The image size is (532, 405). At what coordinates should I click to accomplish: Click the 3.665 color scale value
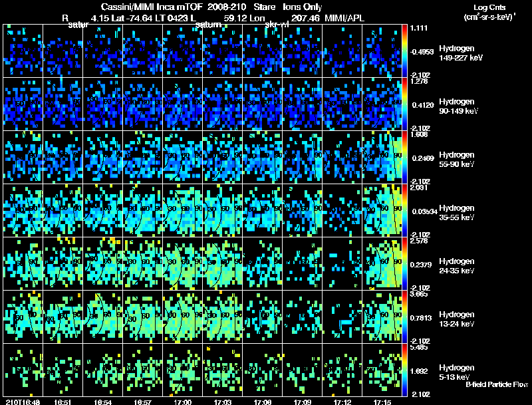[419, 294]
